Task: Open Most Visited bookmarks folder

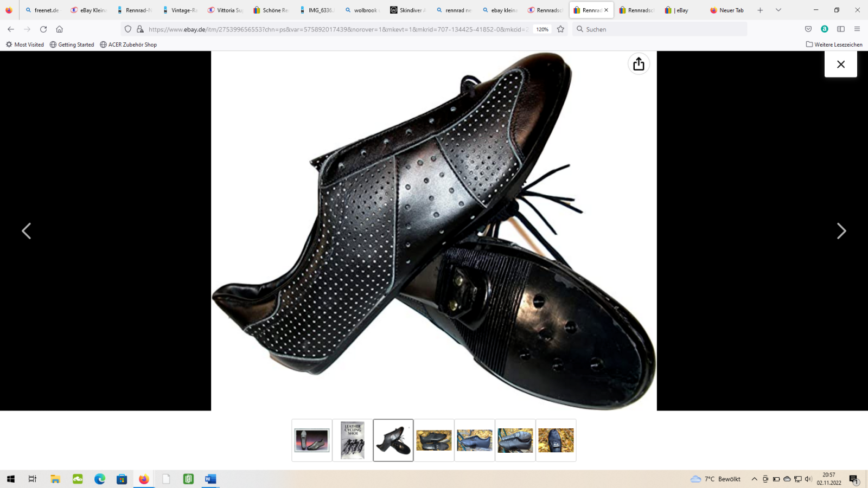Action: (25, 44)
